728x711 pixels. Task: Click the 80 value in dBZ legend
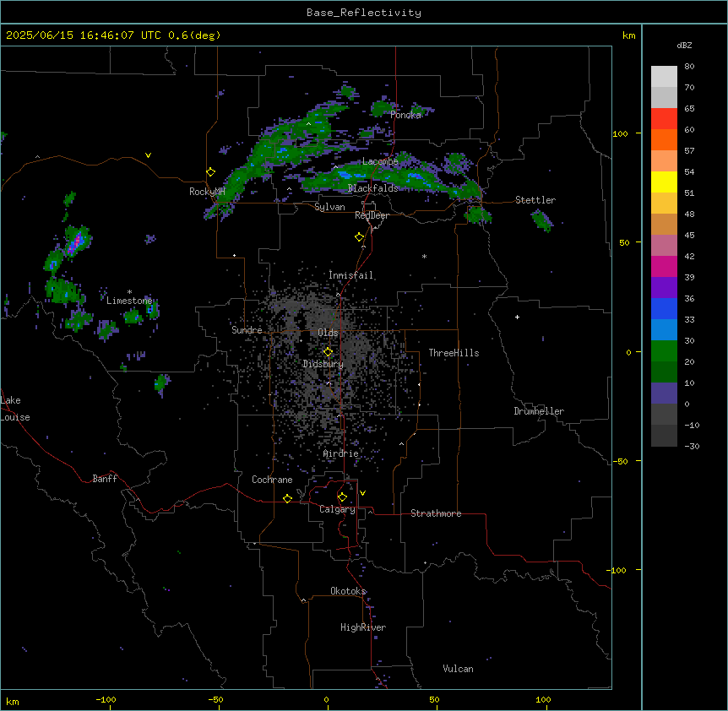click(689, 67)
